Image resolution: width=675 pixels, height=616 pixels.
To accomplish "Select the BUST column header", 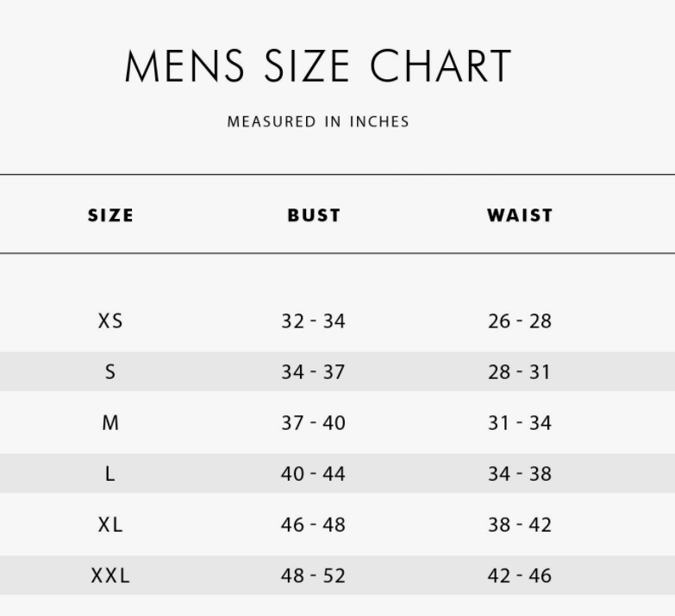I will (x=314, y=215).
